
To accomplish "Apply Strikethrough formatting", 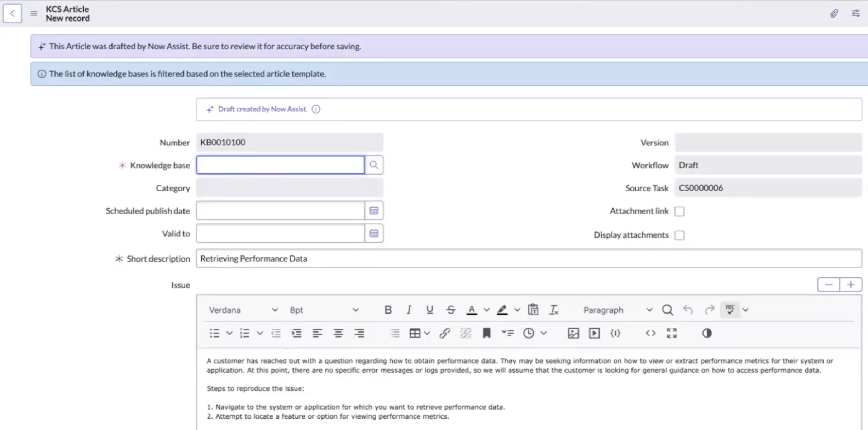I will click(x=451, y=310).
